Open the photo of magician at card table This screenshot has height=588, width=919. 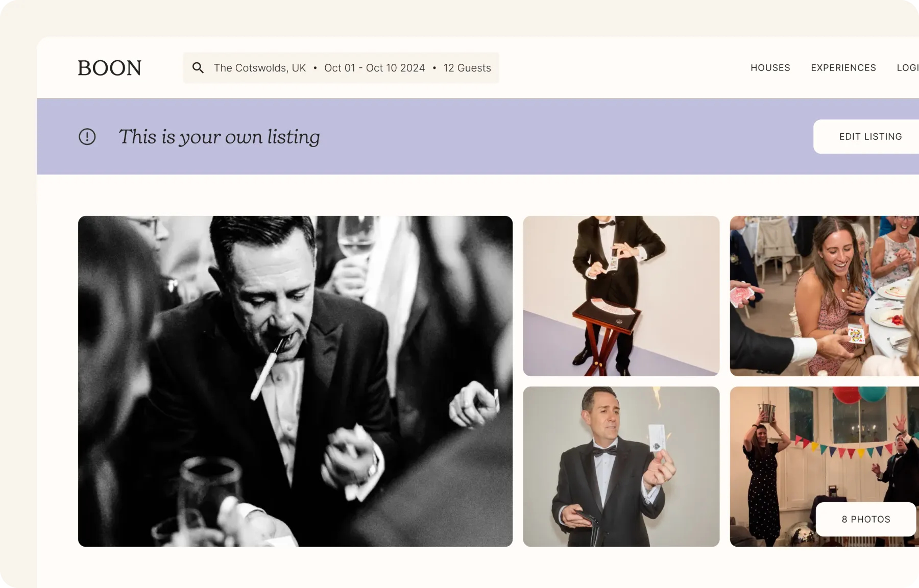(621, 296)
